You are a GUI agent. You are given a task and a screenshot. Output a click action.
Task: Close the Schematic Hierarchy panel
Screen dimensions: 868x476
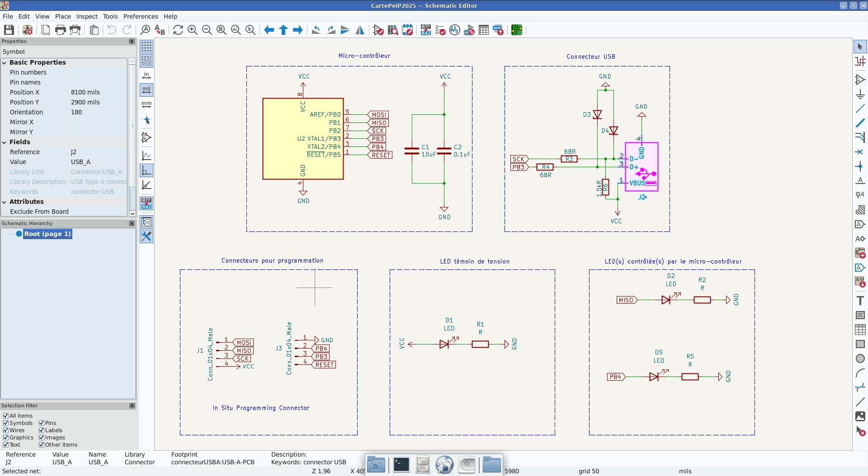click(x=132, y=223)
